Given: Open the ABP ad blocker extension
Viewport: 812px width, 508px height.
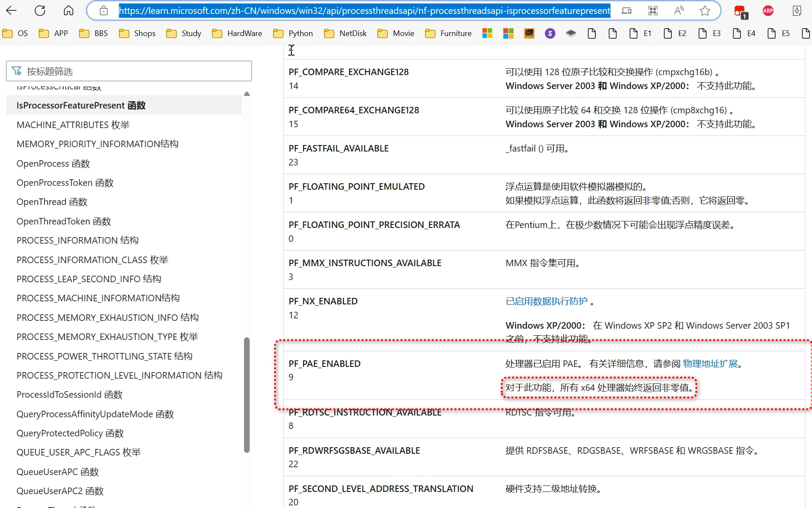Looking at the screenshot, I should coord(768,11).
